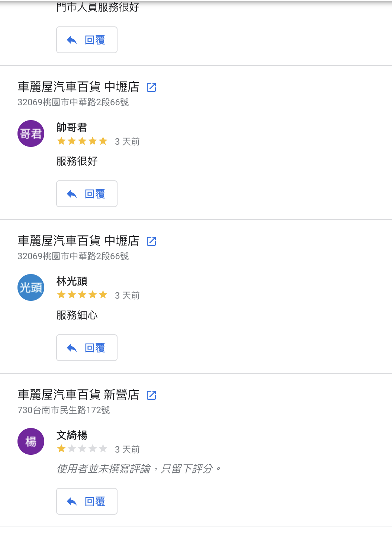Open reviewer profile 帥哥君
The image size is (392, 534).
pyautogui.click(x=72, y=128)
